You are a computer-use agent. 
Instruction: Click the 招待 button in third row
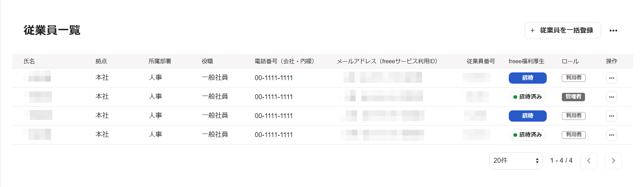pos(527,116)
